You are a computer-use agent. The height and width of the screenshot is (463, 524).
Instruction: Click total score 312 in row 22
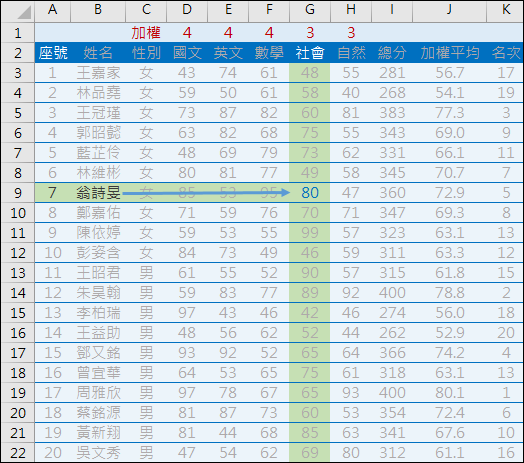point(392,453)
